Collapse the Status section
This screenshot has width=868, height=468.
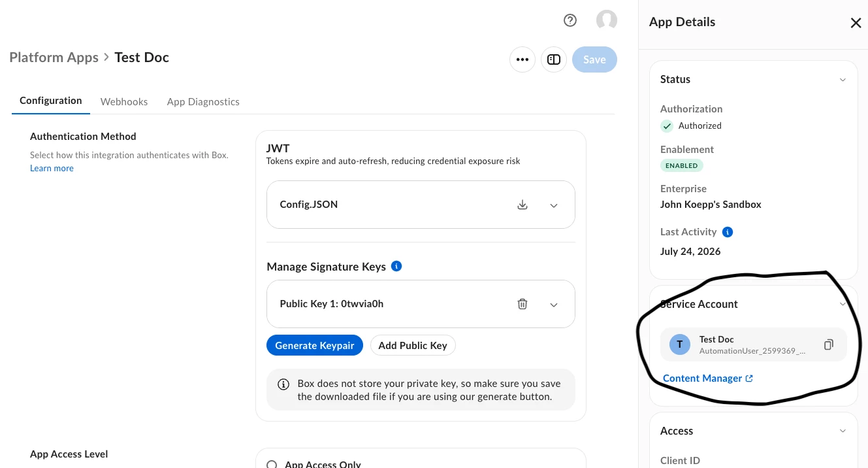pos(843,80)
